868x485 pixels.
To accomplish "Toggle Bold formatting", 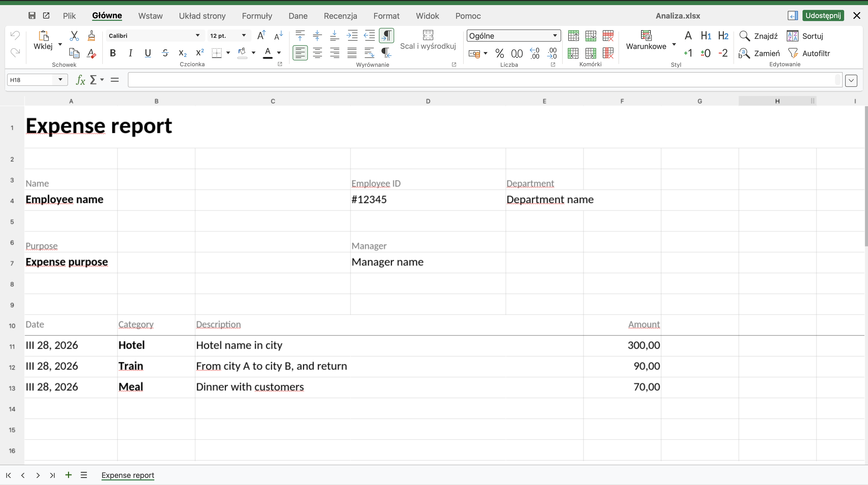I will (113, 53).
